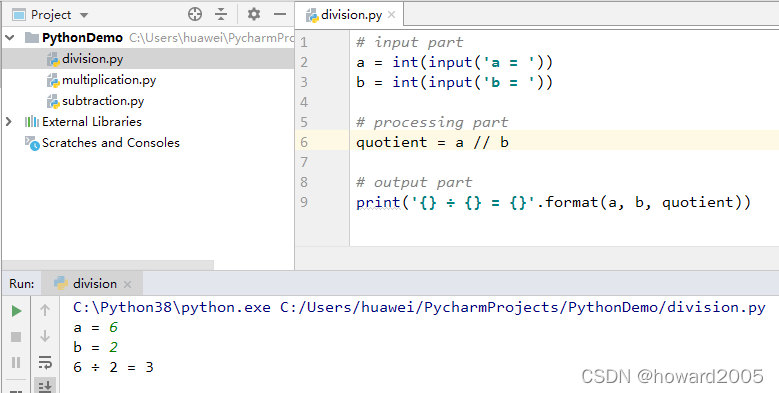Image resolution: width=779 pixels, height=393 pixels.
Task: Toggle soft-wrap in run console
Action: click(45, 363)
